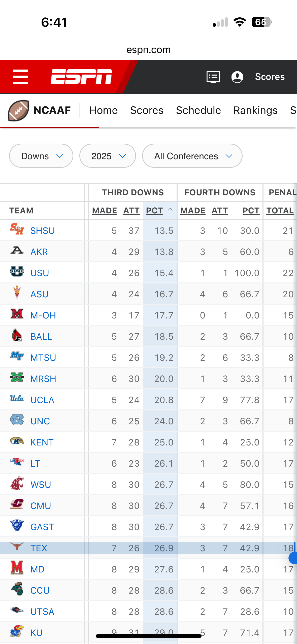Tap the Scores button in header
Screen dimensions: 297x644
(x=270, y=77)
